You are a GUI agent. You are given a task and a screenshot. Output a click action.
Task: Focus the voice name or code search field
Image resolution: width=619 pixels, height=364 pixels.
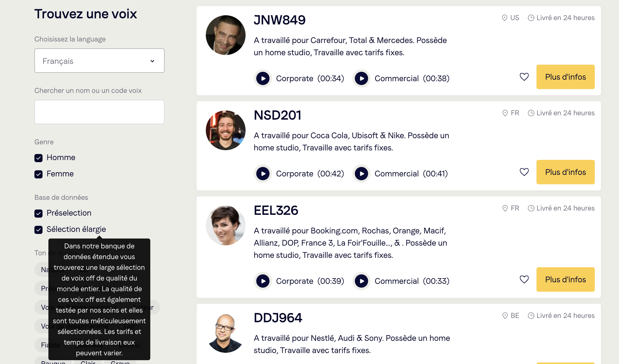click(99, 112)
